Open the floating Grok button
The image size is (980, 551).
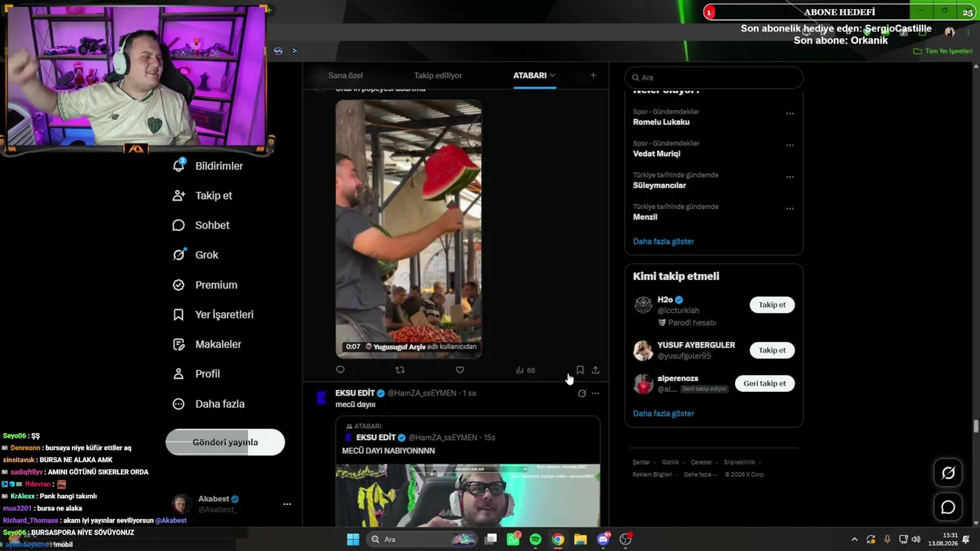(x=948, y=473)
